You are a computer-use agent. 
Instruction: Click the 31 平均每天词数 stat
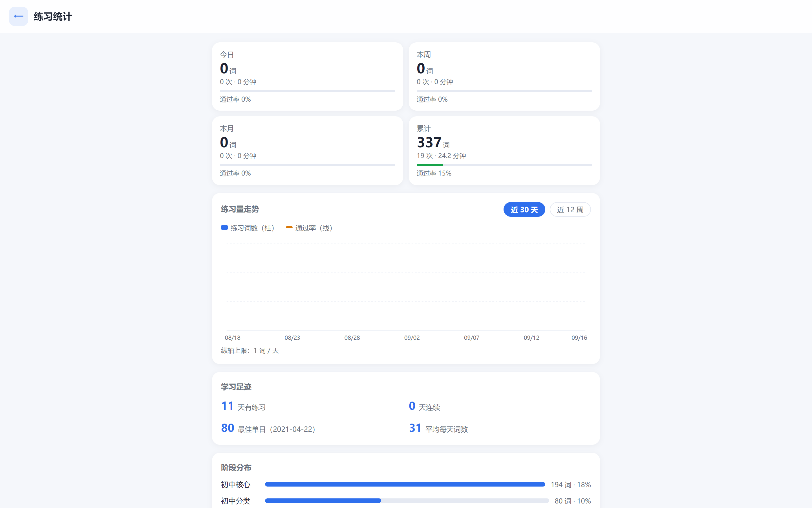pos(438,428)
